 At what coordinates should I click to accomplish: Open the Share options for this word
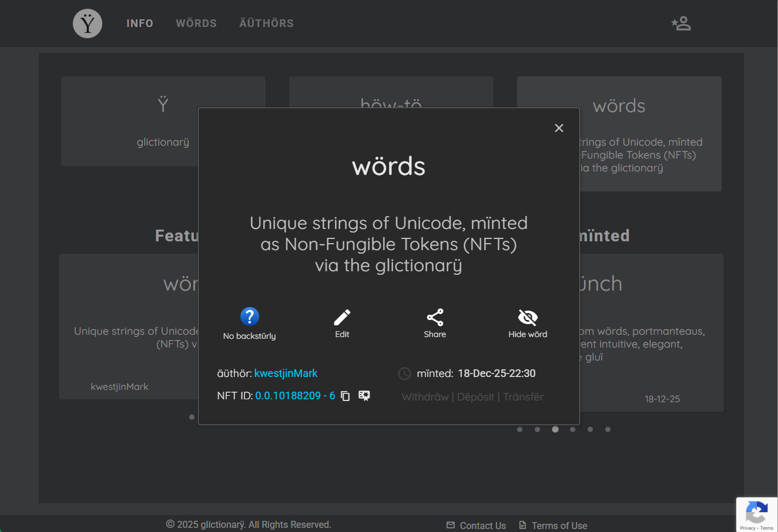435,317
